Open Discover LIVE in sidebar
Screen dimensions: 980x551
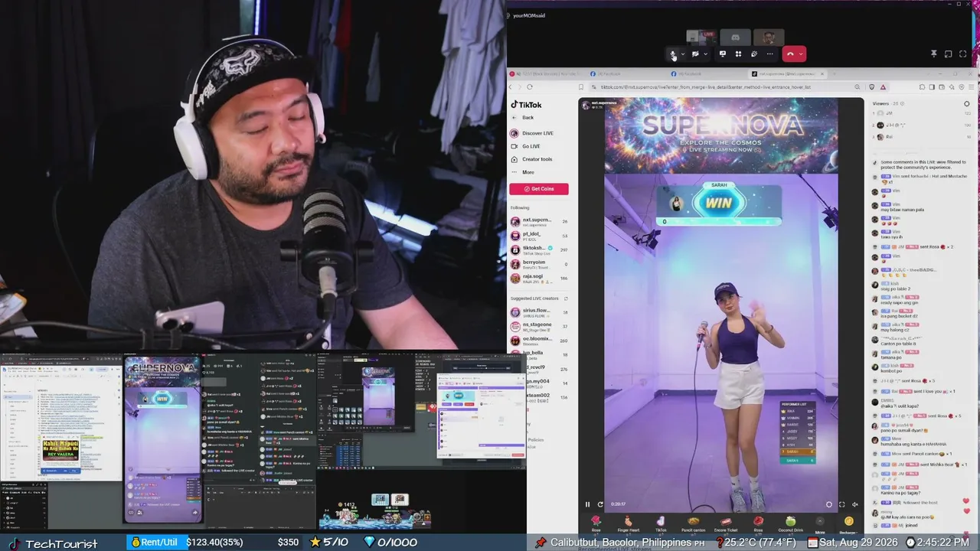click(532, 133)
